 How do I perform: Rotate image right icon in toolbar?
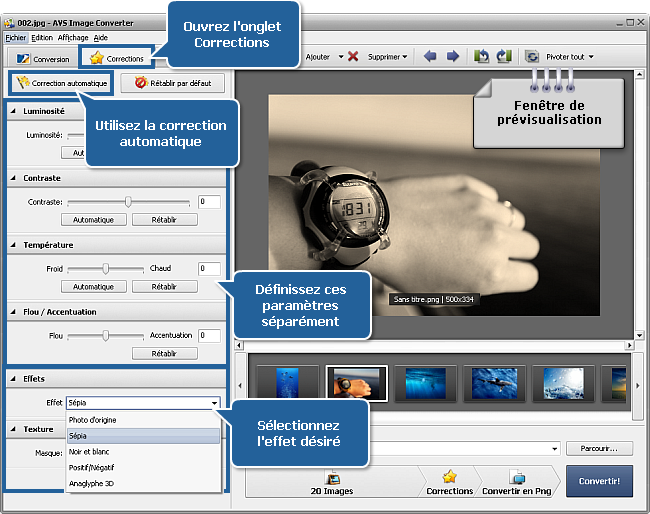(x=503, y=57)
